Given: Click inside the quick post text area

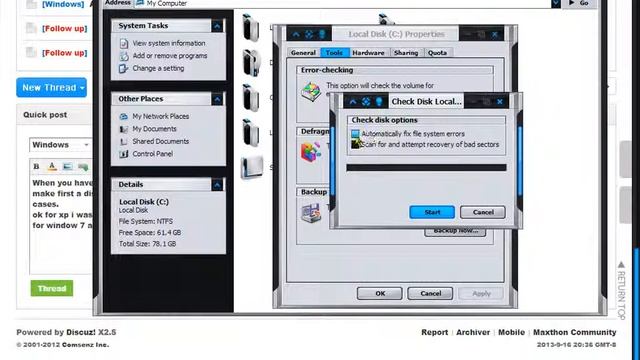Looking at the screenshot, I should (61, 224).
